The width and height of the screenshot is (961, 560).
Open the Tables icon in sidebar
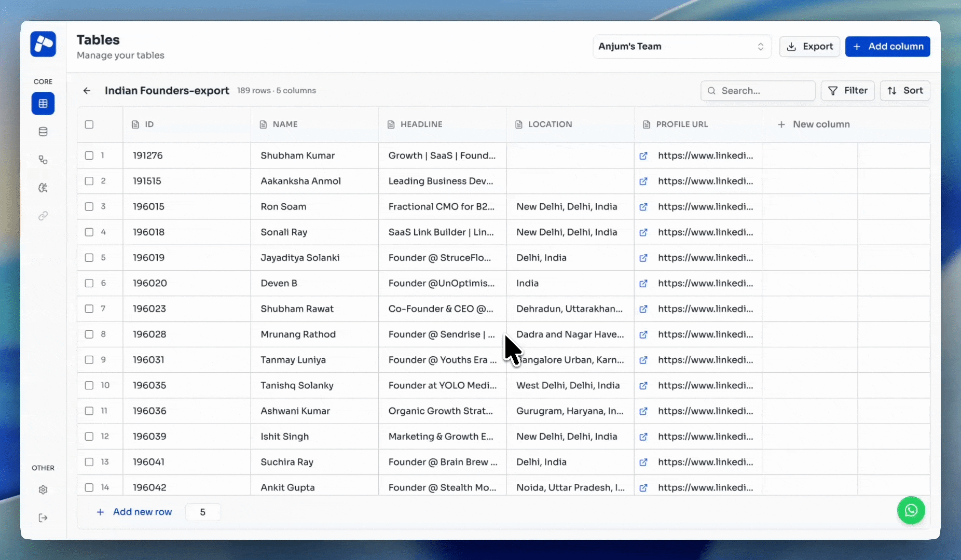pyautogui.click(x=43, y=104)
